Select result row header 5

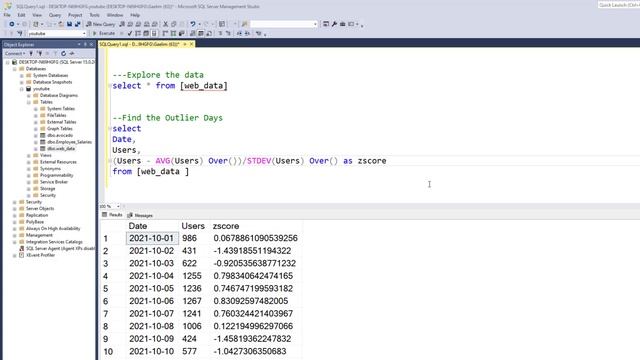[106, 289]
